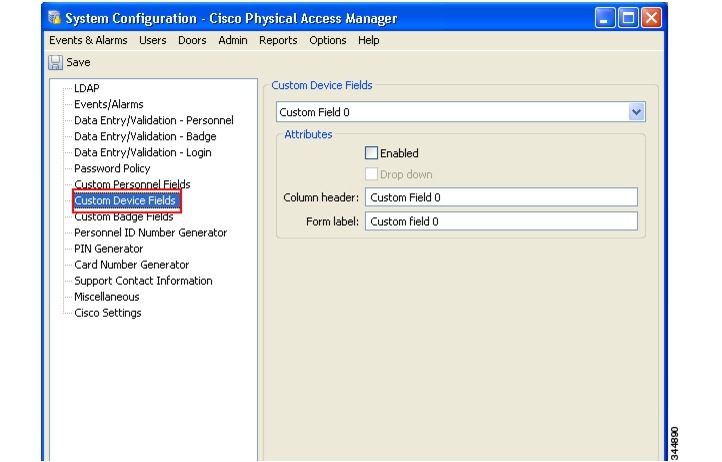The width and height of the screenshot is (722, 462).
Task: Select Events/Alarms in the tree
Action: [x=109, y=104]
